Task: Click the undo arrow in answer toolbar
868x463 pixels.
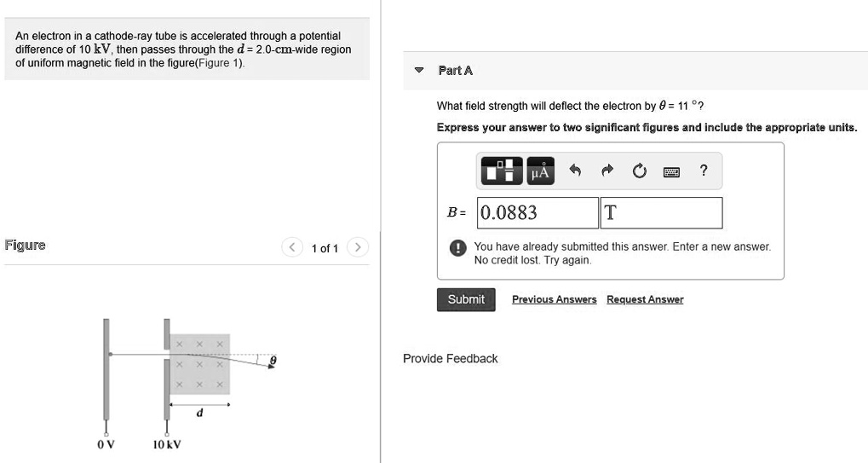Action: click(575, 171)
